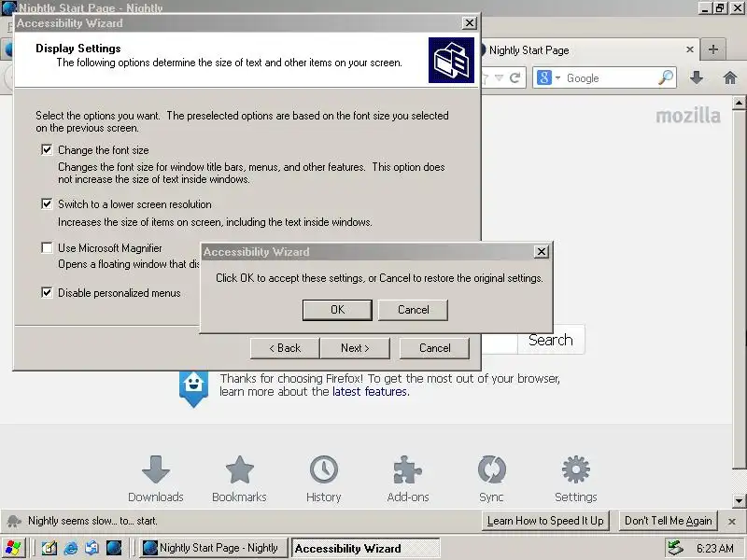747x560 pixels.
Task: Restore down the Nightly browser window
Action: [720, 7]
